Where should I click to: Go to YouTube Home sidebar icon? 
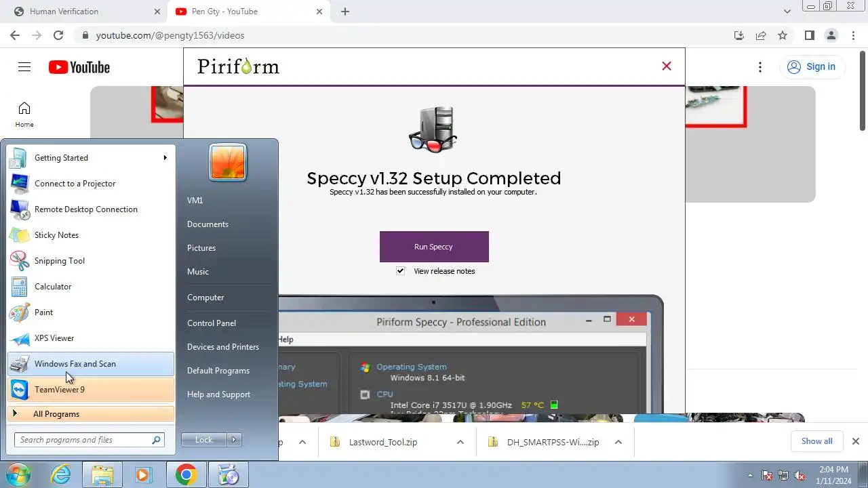24,115
